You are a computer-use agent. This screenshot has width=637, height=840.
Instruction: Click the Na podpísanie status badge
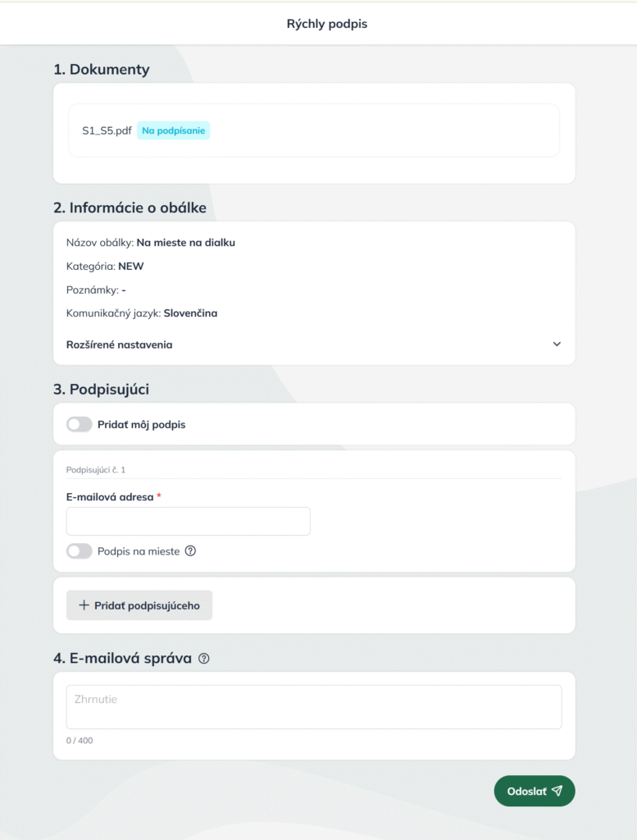click(x=173, y=130)
